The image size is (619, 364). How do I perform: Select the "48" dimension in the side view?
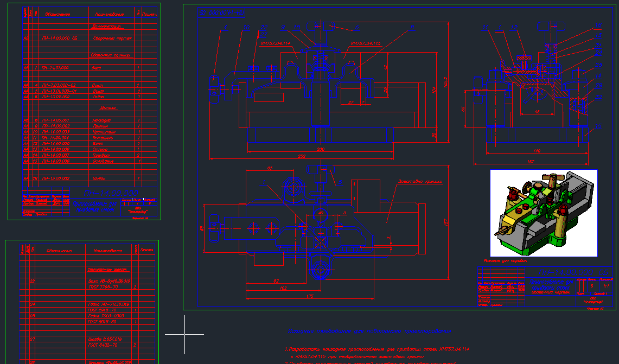(x=537, y=112)
